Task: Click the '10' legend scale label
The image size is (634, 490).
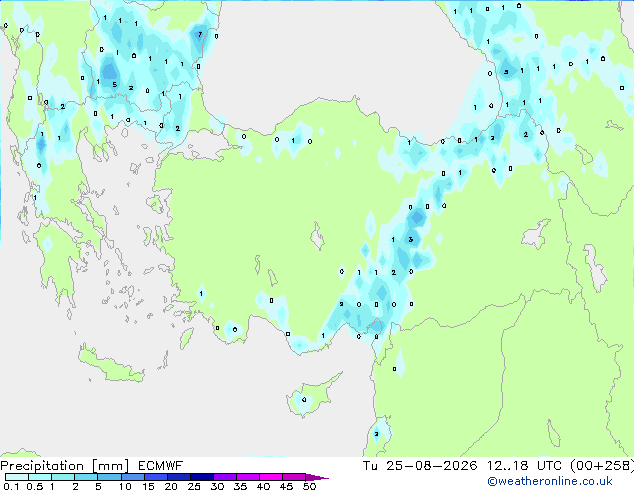Action: click(125, 486)
